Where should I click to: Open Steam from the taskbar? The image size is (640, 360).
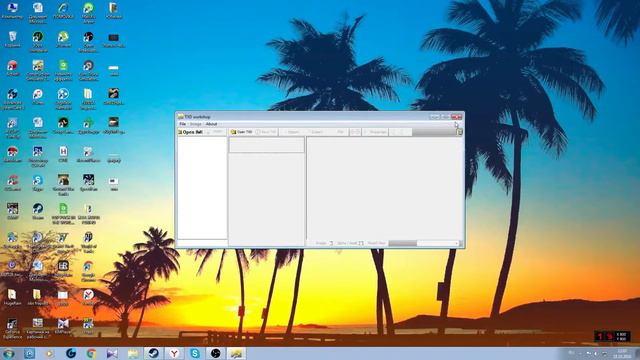tap(153, 353)
